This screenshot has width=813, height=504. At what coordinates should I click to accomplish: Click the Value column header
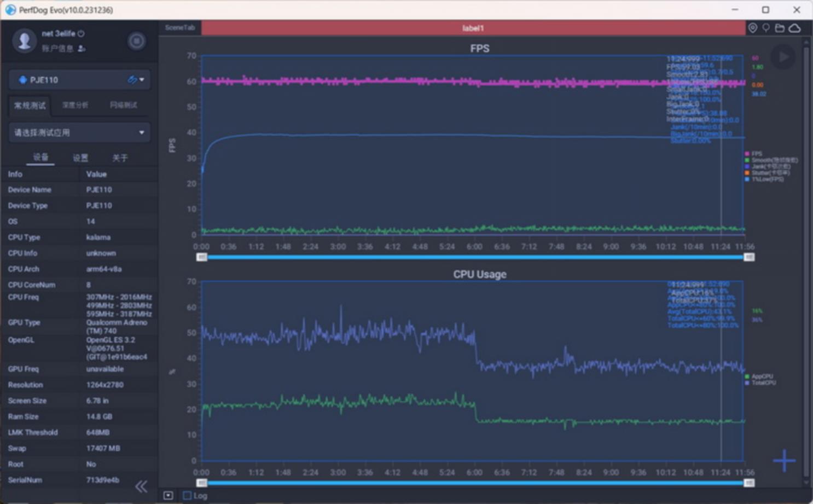(96, 174)
